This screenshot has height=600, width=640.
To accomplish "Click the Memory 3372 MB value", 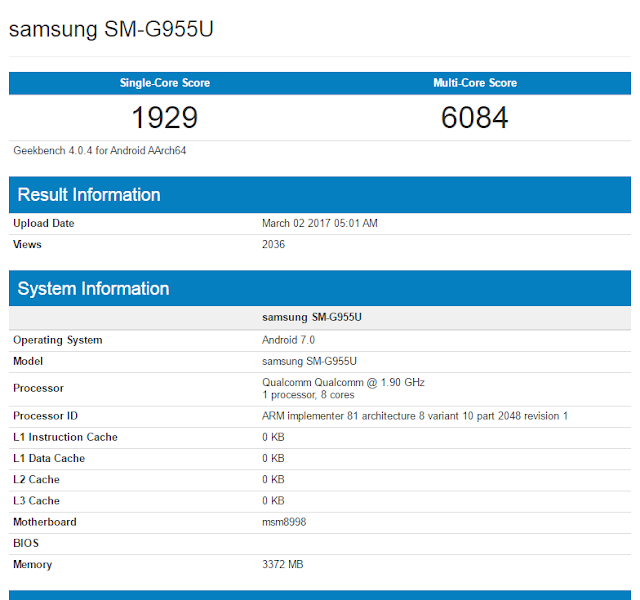I will (x=282, y=565).
